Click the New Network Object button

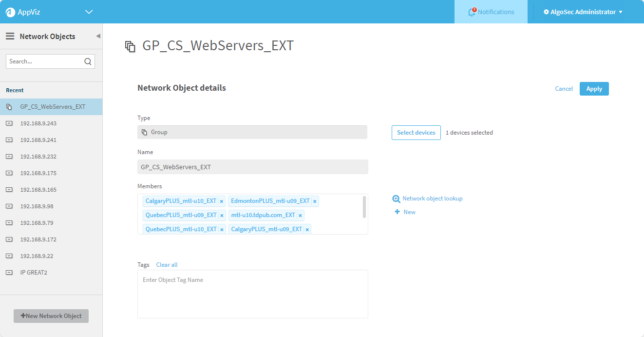[51, 316]
